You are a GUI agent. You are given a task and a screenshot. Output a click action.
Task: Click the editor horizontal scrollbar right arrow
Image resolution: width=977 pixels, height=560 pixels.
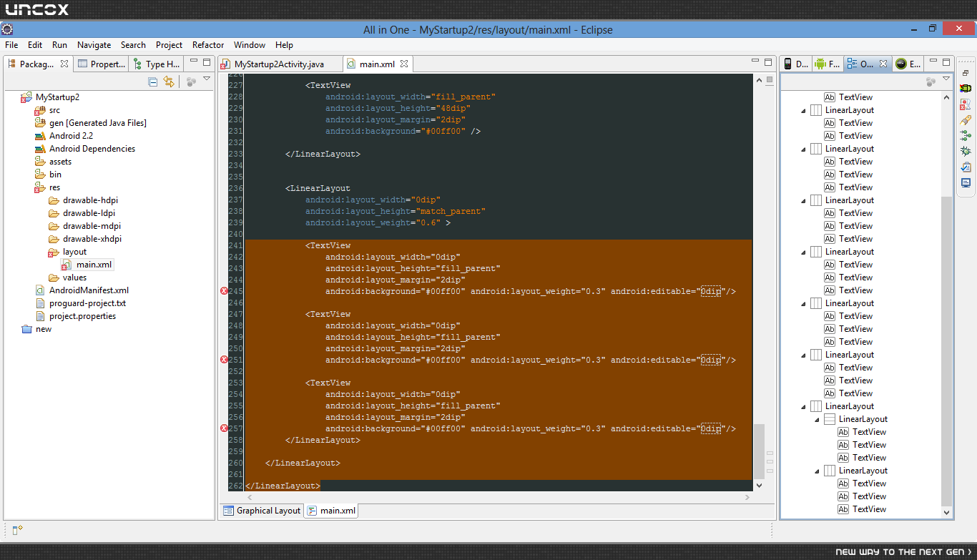coord(746,496)
